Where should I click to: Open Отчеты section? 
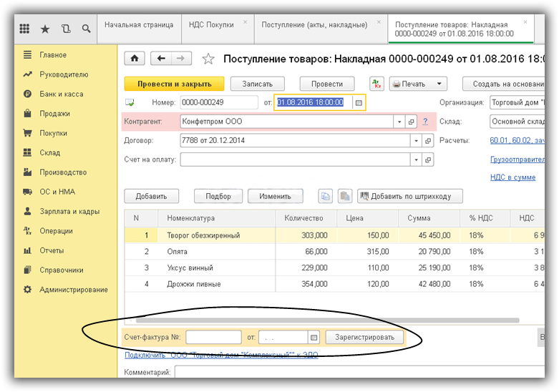tap(52, 250)
